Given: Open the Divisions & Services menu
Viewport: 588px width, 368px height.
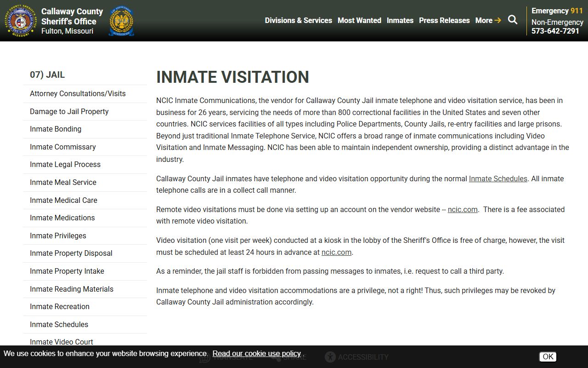Looking at the screenshot, I should (x=298, y=20).
